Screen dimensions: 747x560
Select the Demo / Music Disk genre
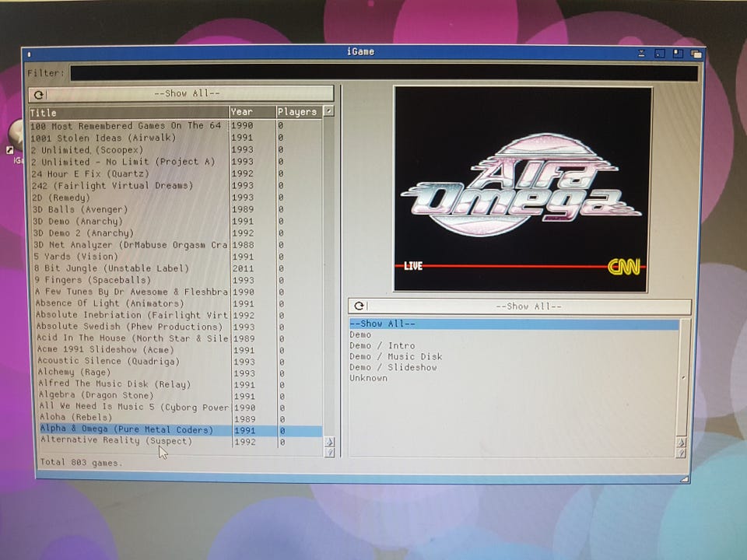(514, 356)
